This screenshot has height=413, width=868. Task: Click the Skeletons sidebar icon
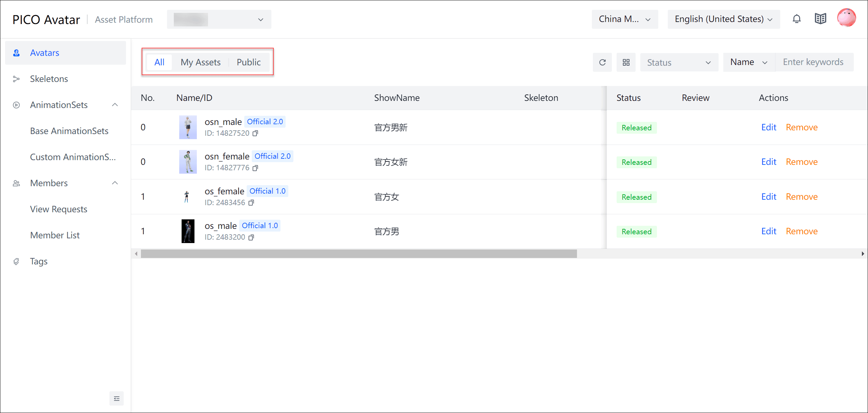(x=16, y=79)
